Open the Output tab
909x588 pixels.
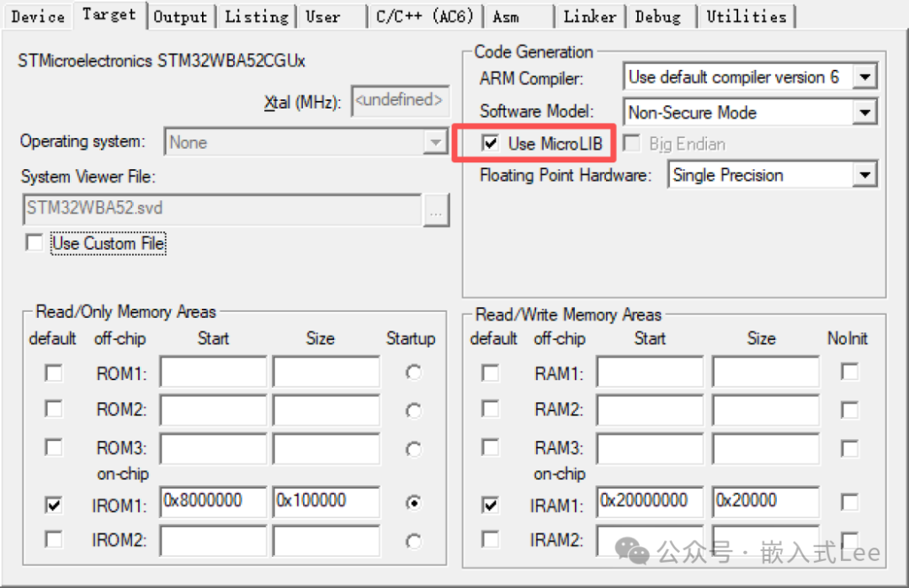pyautogui.click(x=180, y=17)
